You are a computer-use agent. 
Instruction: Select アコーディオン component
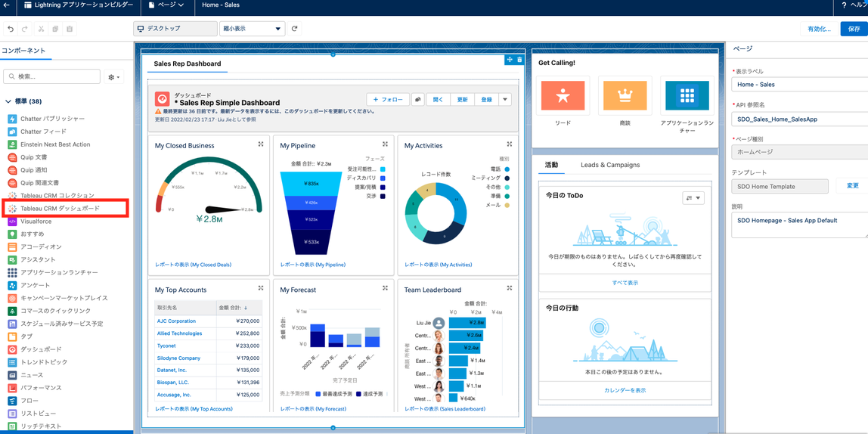[x=41, y=246]
